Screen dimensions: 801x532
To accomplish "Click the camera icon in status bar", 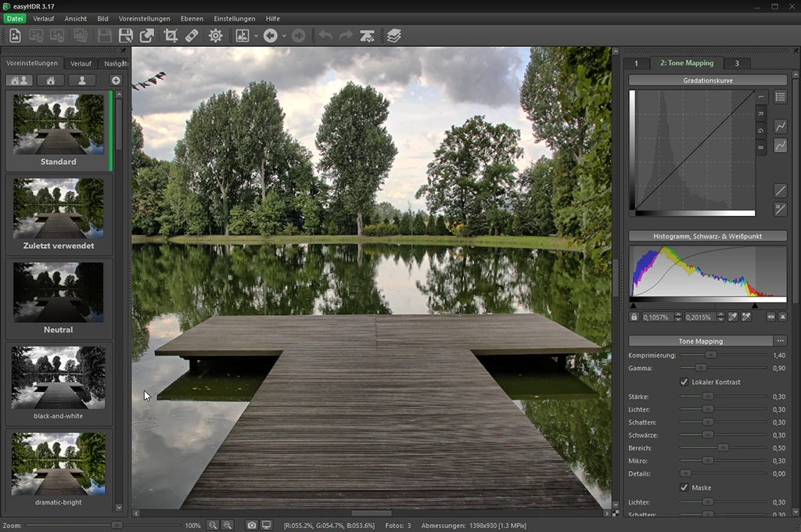I will 251,525.
